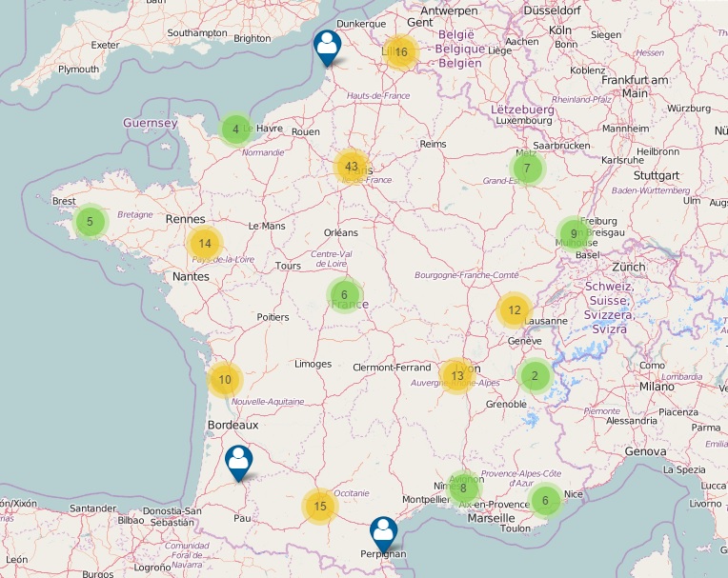The height and width of the screenshot is (578, 728).
Task: Open the Paris cluster showing 43
Action: click(352, 167)
